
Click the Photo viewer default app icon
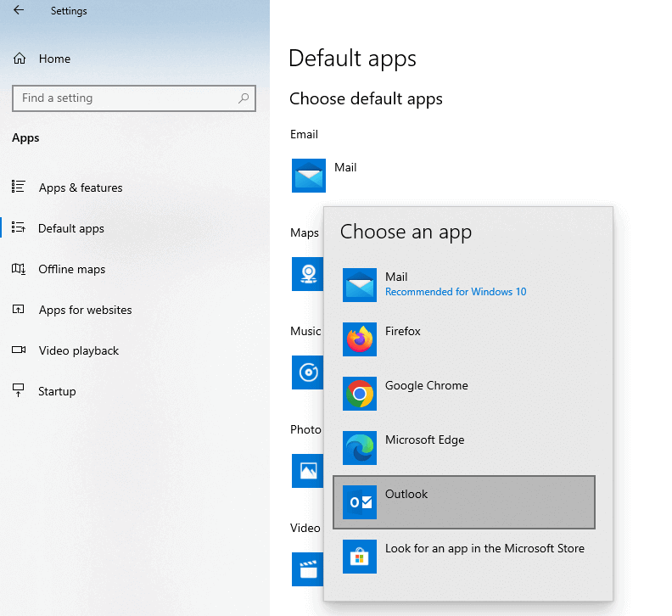tap(306, 471)
